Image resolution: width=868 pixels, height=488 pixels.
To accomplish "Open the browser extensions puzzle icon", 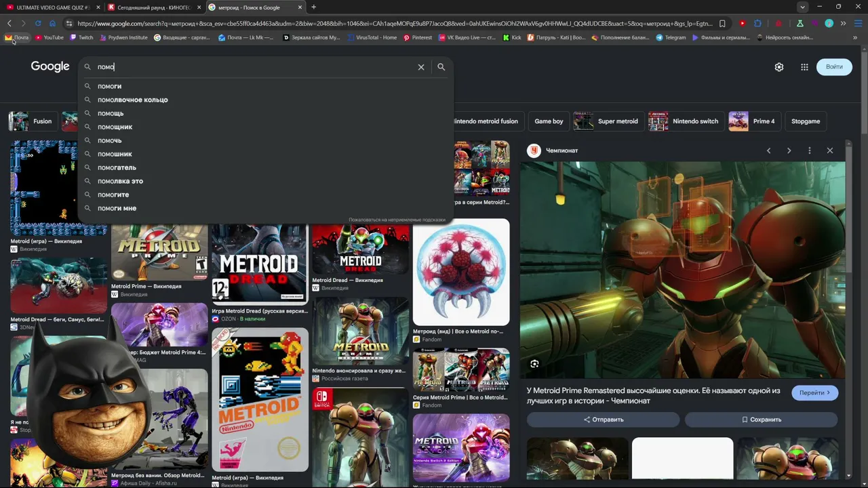I will point(757,23).
